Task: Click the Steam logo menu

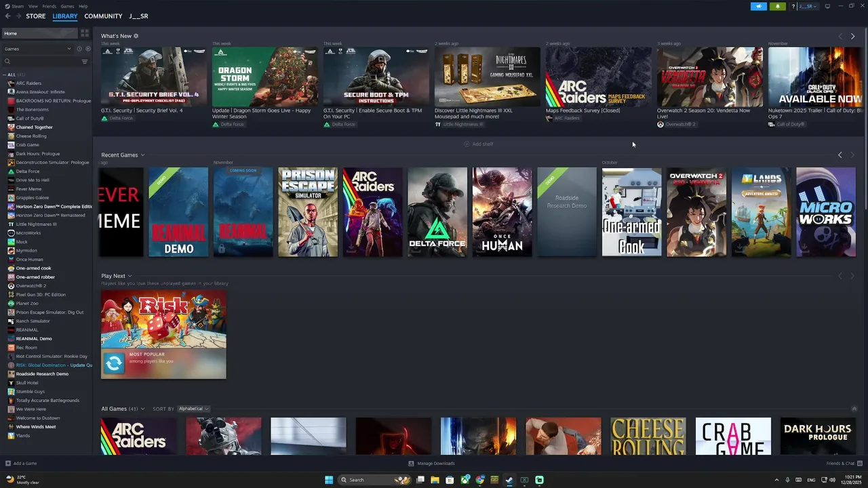Action: pos(14,6)
